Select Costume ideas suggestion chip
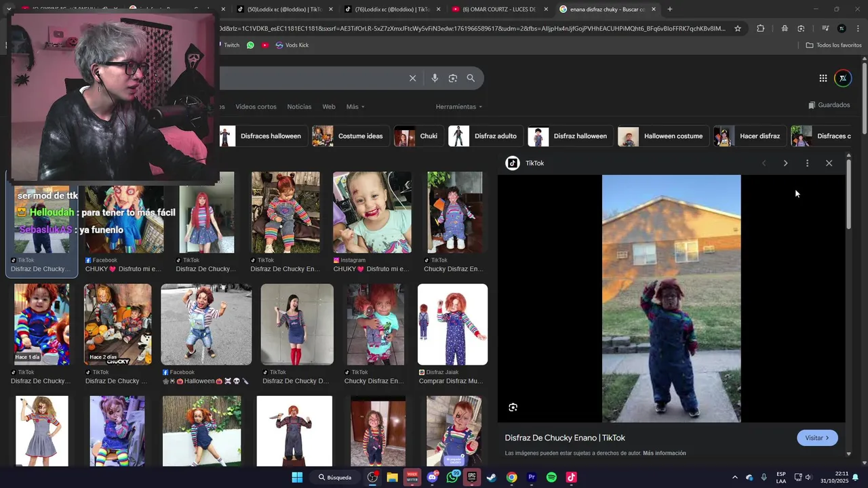This screenshot has width=868, height=488. [350, 136]
